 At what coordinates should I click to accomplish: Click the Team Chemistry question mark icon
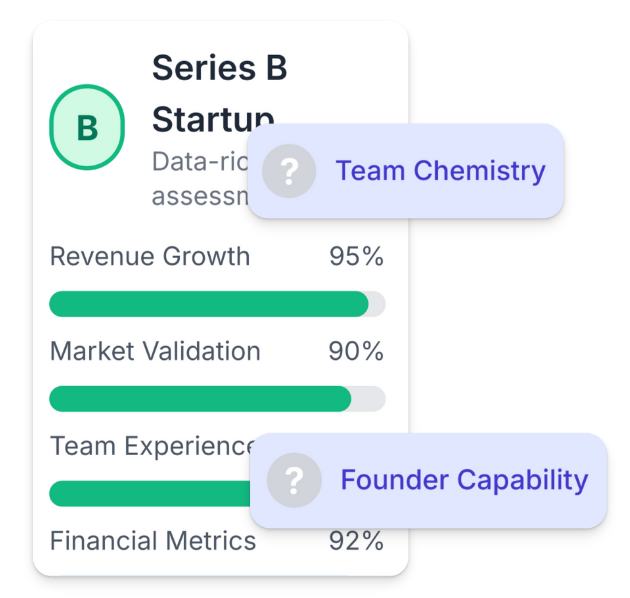[289, 171]
